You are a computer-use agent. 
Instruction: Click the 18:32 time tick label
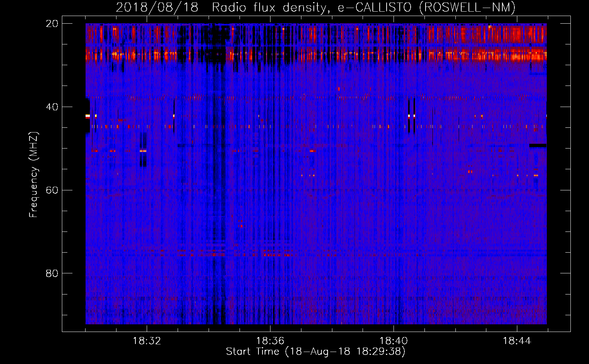(147, 341)
